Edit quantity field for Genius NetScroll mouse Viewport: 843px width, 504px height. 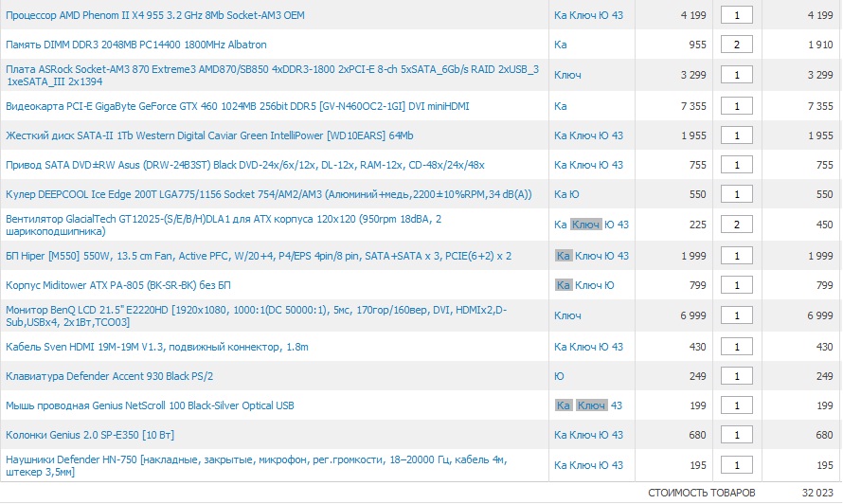pyautogui.click(x=737, y=405)
